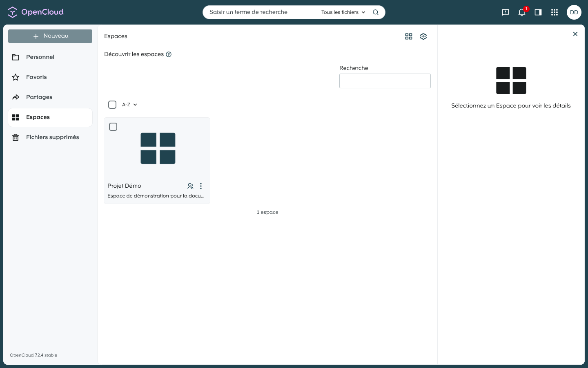Show members icon of Projet Démo

(190, 186)
